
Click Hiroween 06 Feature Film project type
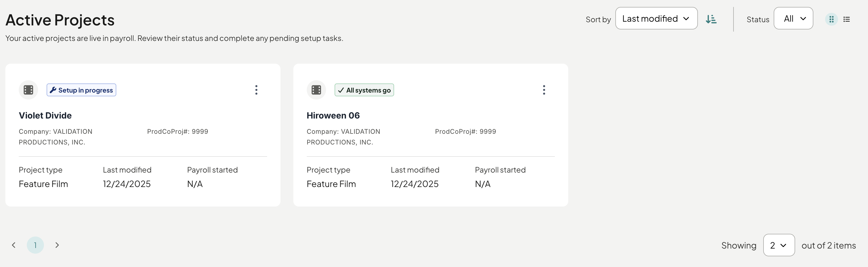[x=331, y=184]
